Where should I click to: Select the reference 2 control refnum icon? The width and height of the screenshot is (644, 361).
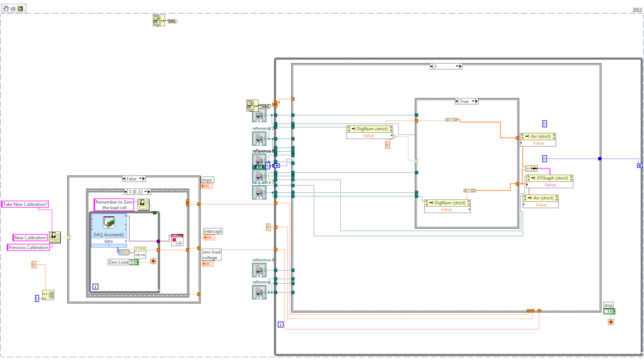(259, 139)
